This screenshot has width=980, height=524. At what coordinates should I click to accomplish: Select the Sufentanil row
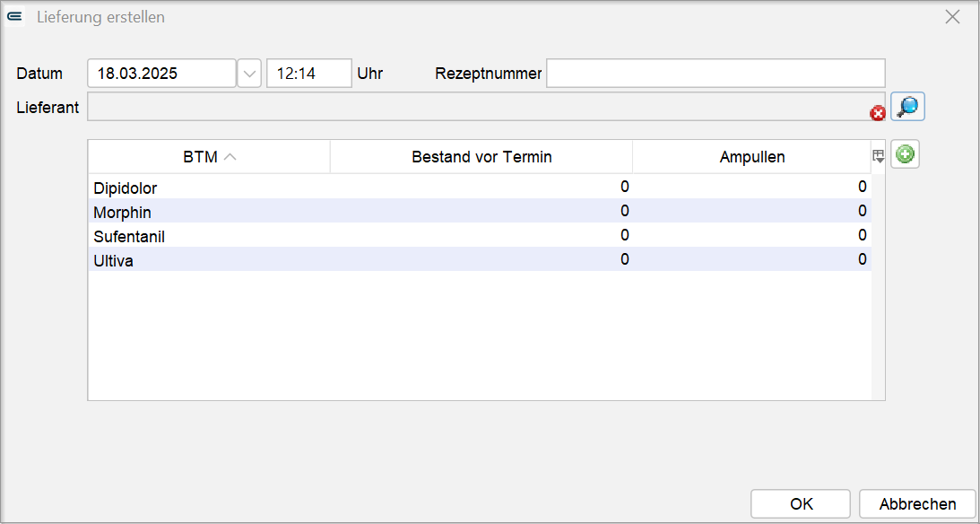point(480,235)
